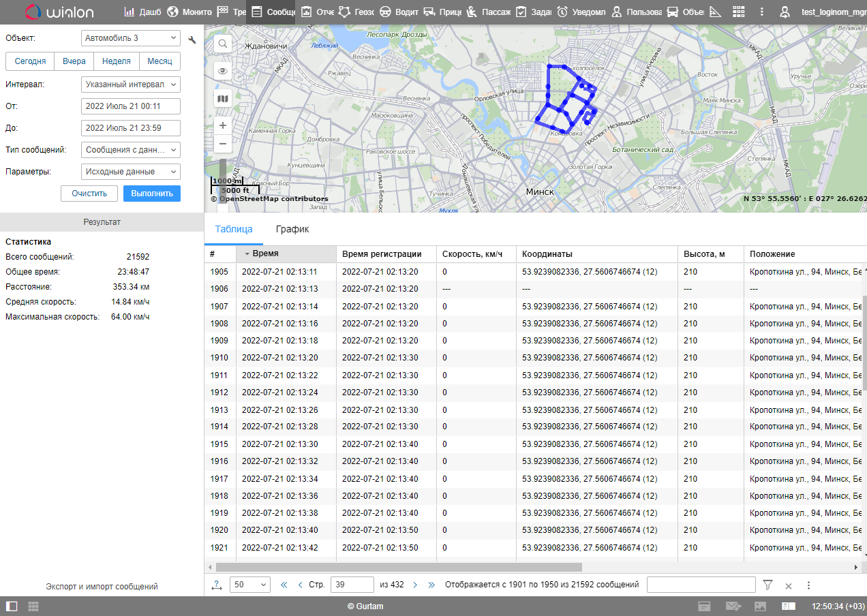Focus the page number input field

[352, 585]
